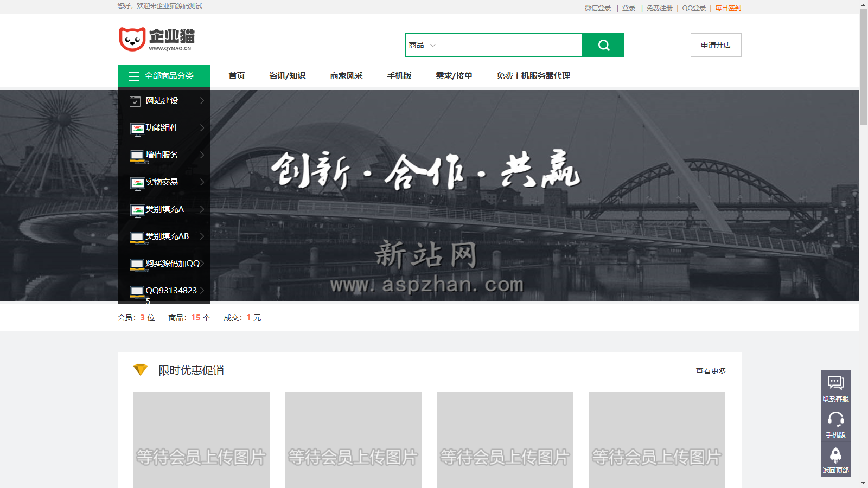Open the 咨讯/知识 navigation item
This screenshot has width=868, height=488.
288,76
